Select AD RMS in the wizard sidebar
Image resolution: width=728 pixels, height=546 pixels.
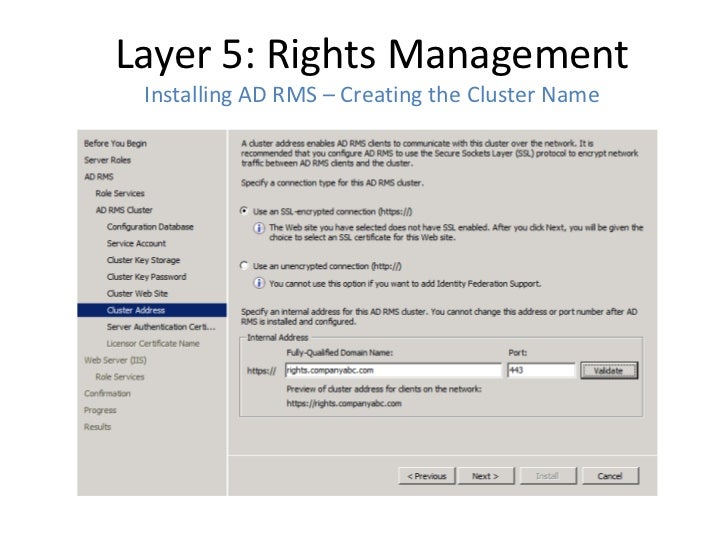[x=99, y=177]
